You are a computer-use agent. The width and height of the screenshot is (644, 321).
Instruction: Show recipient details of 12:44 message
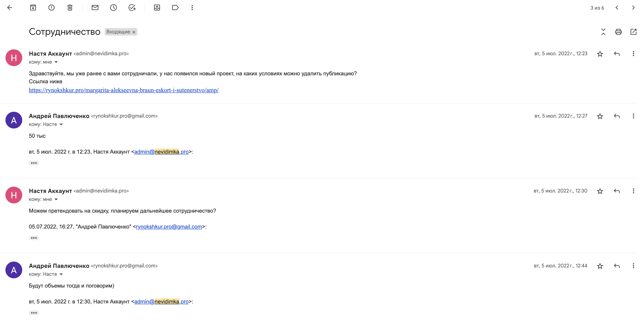(61, 275)
